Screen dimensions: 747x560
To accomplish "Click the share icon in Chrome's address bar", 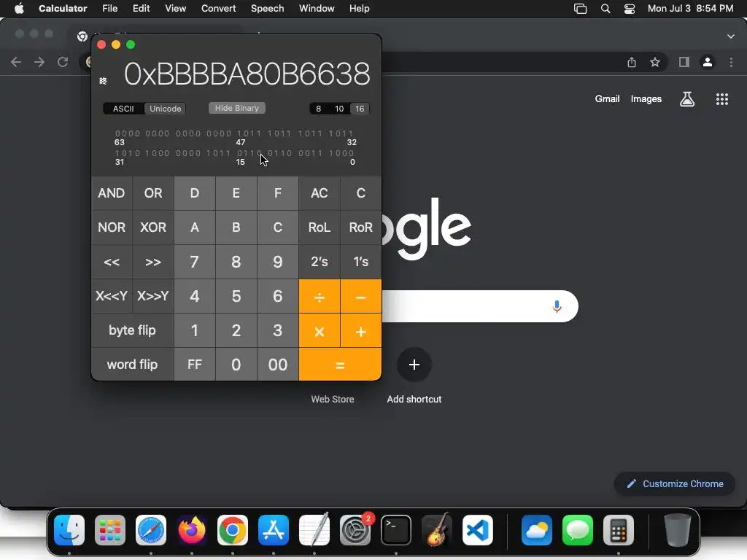I will coord(632,62).
